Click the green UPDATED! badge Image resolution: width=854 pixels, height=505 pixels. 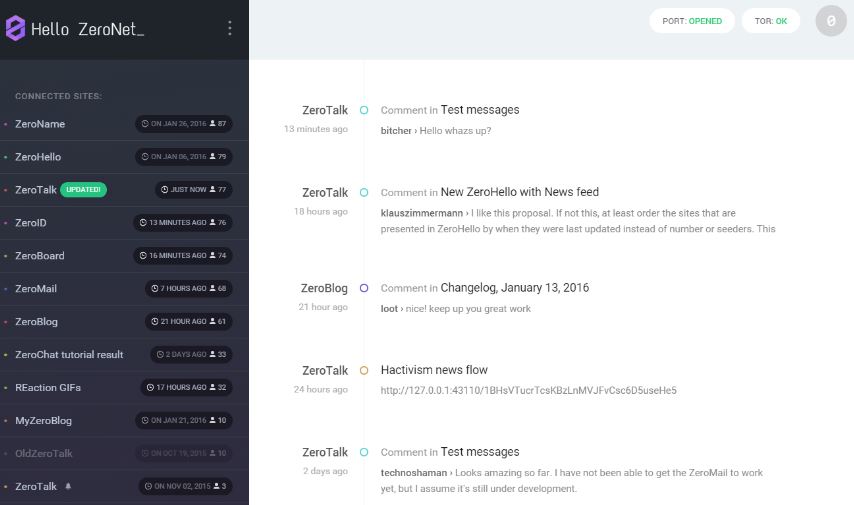coord(83,190)
